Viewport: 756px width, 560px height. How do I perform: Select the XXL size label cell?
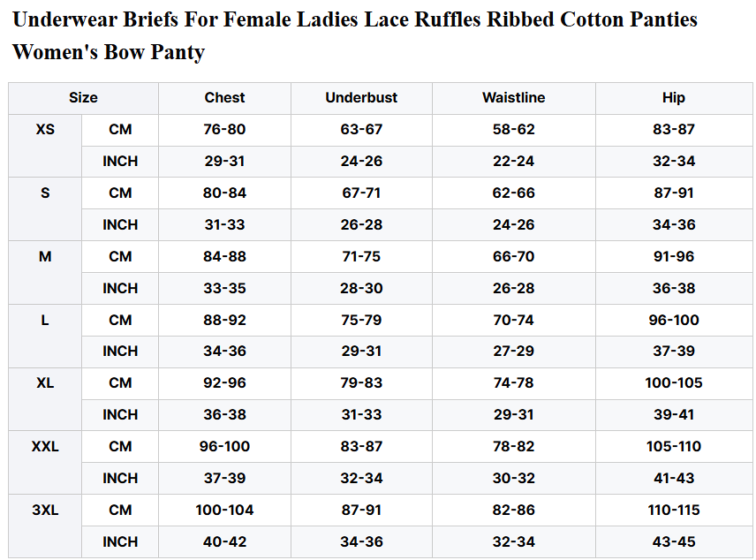[45, 447]
